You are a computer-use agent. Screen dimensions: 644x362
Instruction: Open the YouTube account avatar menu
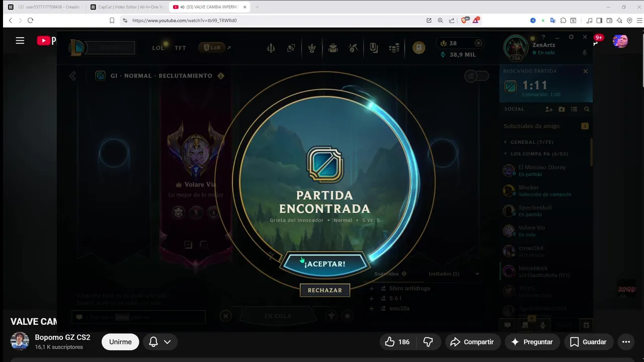pyautogui.click(x=620, y=41)
